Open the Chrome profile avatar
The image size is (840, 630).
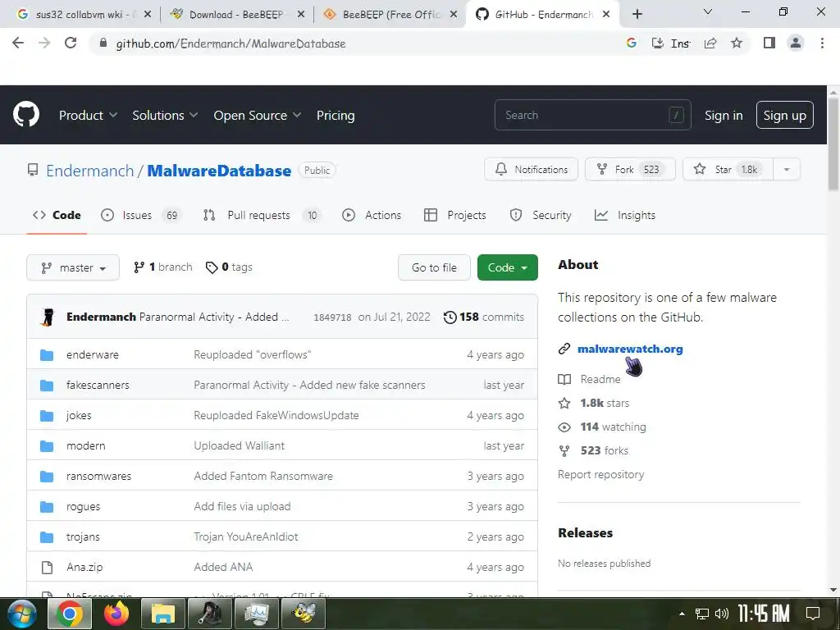[x=796, y=43]
